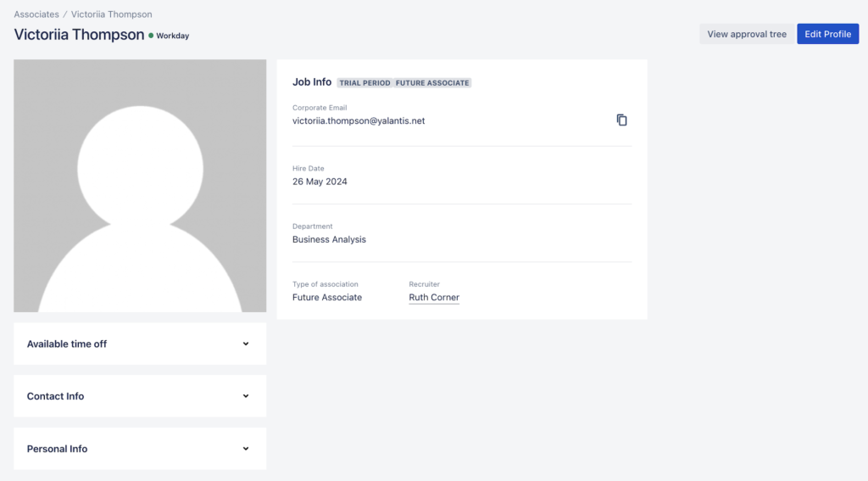Viewport: 868px width, 481px height.
Task: Expand the Contact Info chevron
Action: pyautogui.click(x=246, y=396)
